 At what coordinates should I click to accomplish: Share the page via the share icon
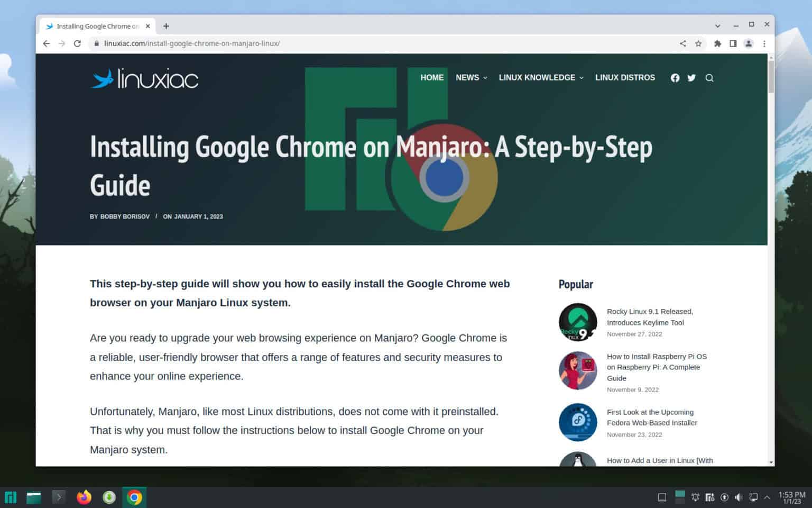click(x=682, y=43)
